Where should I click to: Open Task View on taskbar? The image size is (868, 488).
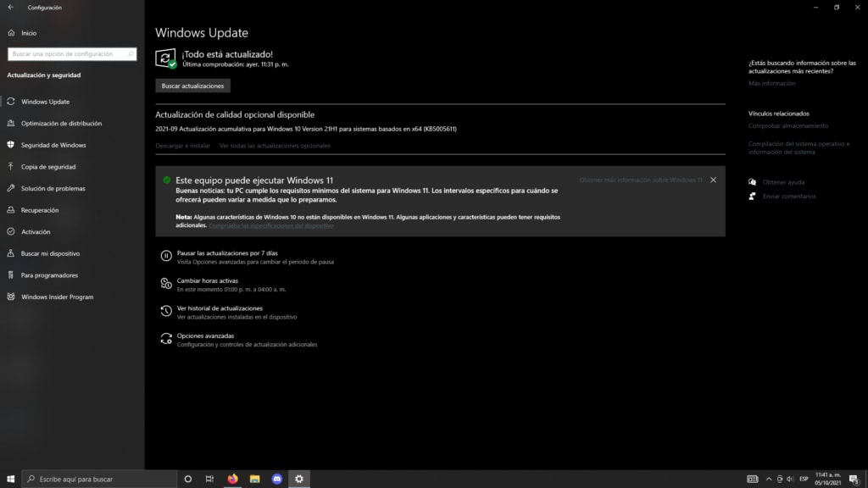click(x=209, y=480)
